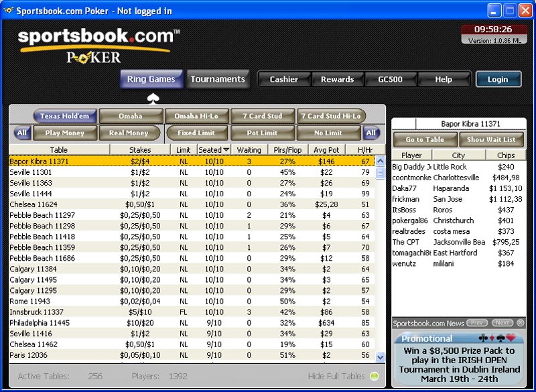This screenshot has width=536, height=392.
Task: Select the Chelsea 11462 table
Action: coord(192,344)
